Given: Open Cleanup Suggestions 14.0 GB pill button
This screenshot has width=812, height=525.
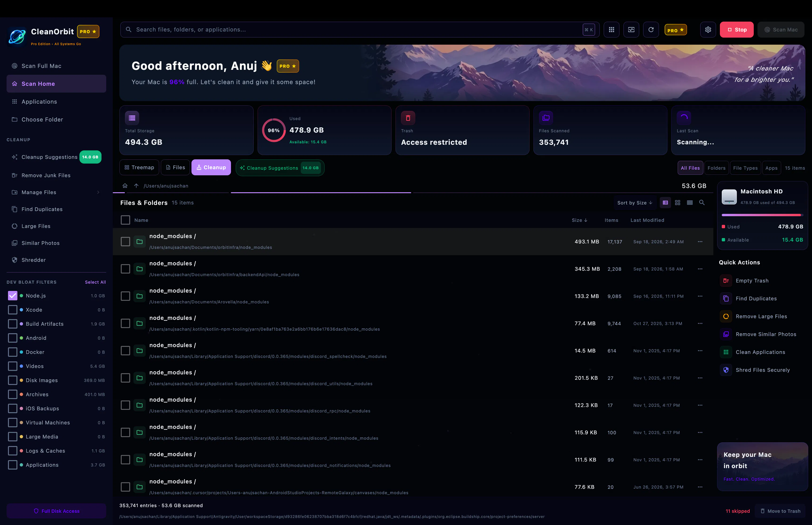Looking at the screenshot, I should (280, 168).
